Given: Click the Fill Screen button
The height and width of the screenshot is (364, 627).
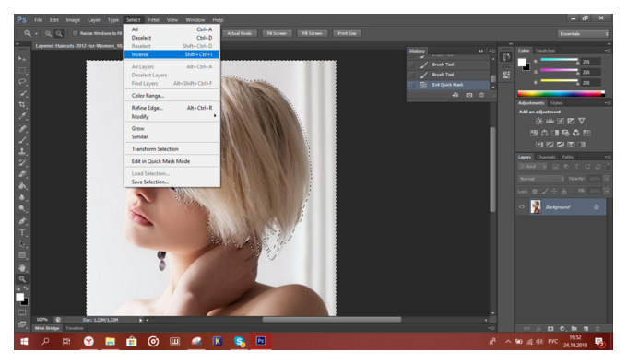Looking at the screenshot, I should click(313, 33).
